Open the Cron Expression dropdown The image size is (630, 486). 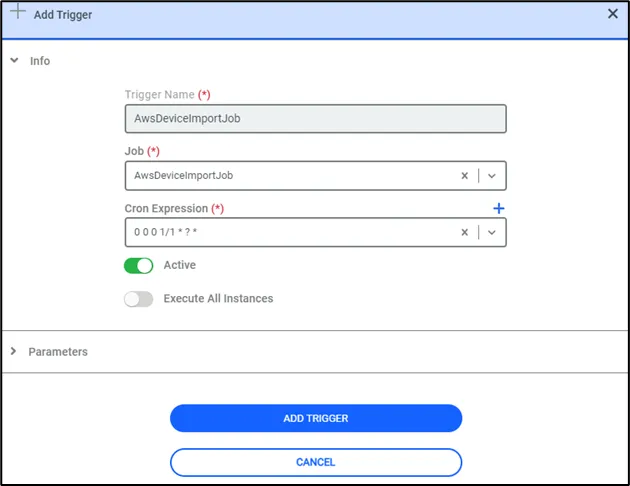pyautogui.click(x=492, y=232)
